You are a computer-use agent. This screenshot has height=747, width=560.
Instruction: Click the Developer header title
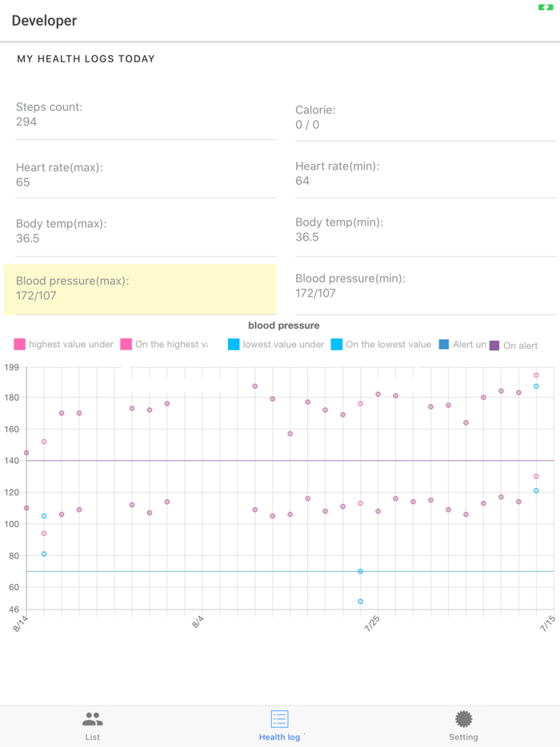coord(44,21)
